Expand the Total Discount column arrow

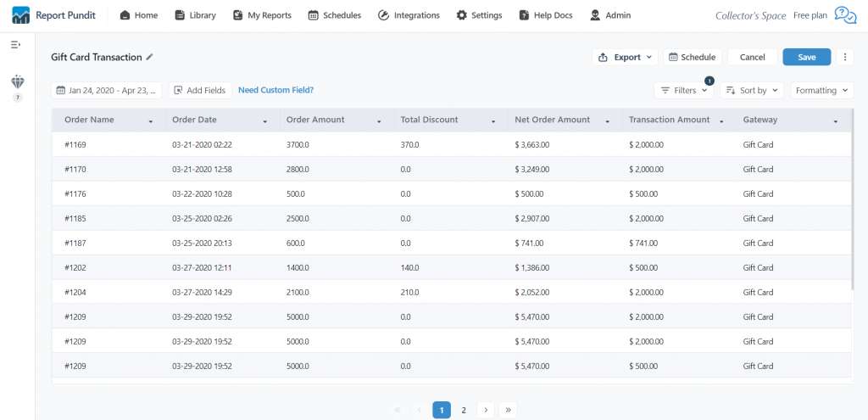point(493,120)
